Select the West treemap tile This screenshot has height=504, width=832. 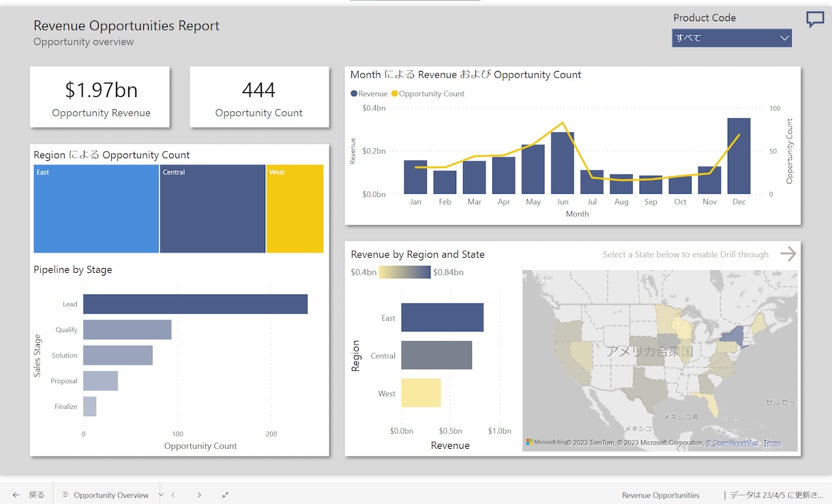click(x=295, y=209)
